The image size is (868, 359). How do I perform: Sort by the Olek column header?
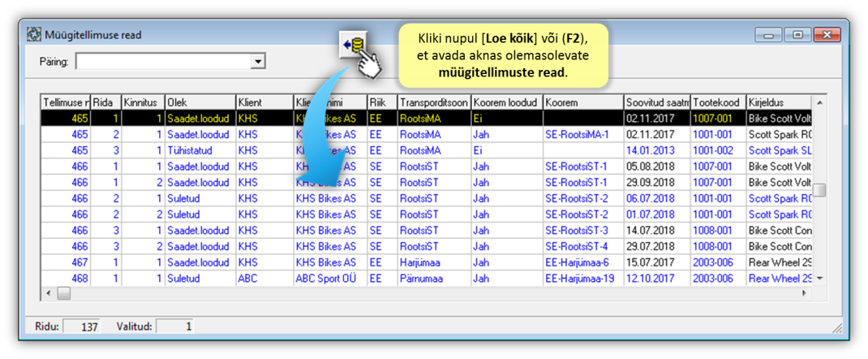pyautogui.click(x=199, y=103)
